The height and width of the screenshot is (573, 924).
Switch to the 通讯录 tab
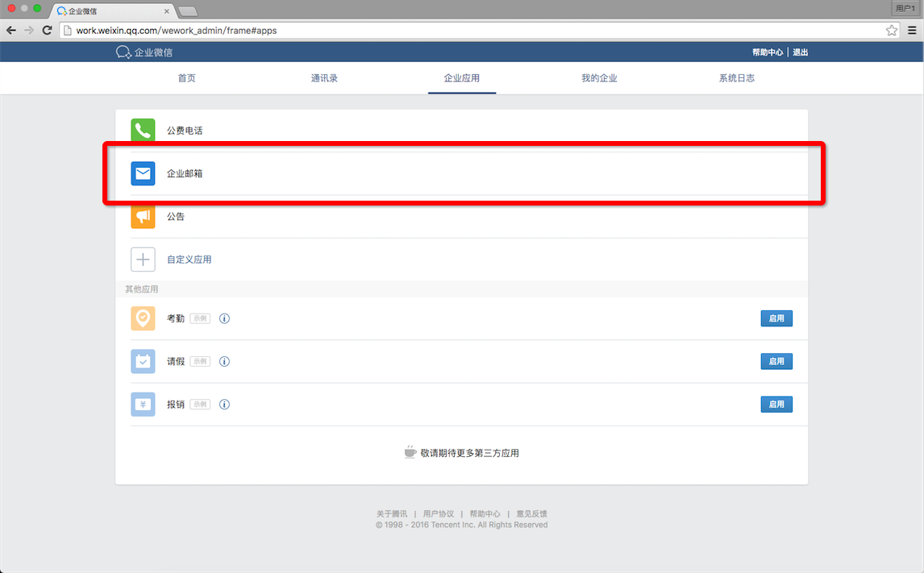point(324,78)
